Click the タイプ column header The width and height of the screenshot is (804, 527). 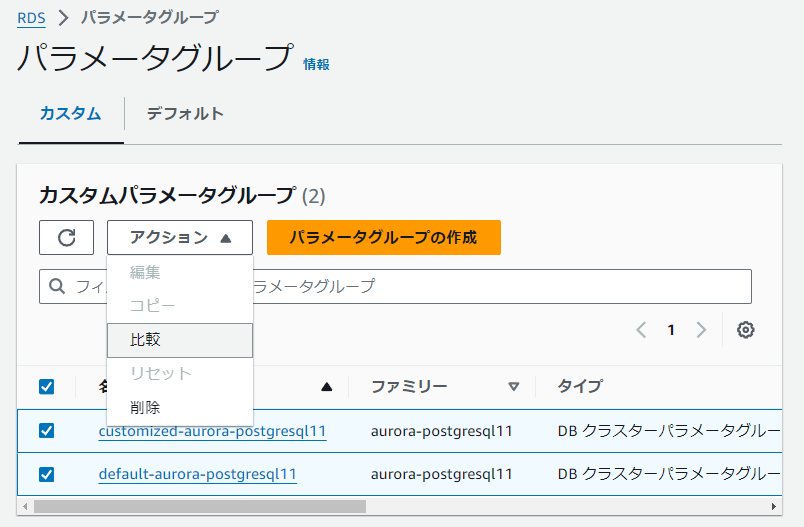pos(580,386)
